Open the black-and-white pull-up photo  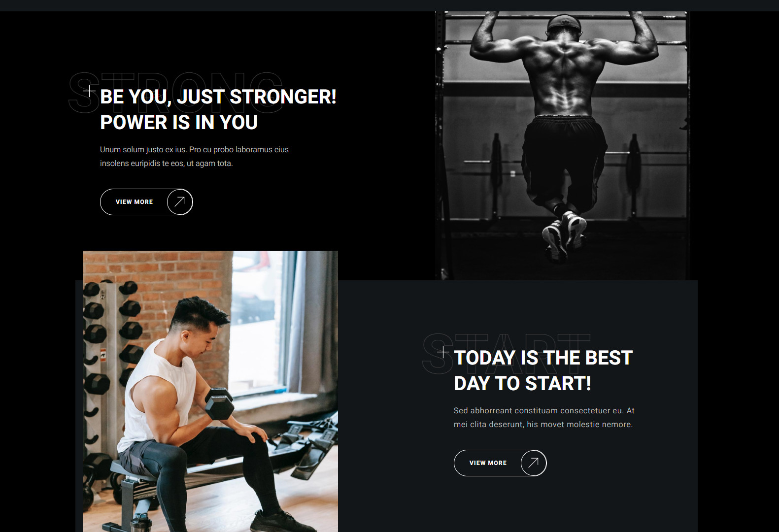(563, 146)
